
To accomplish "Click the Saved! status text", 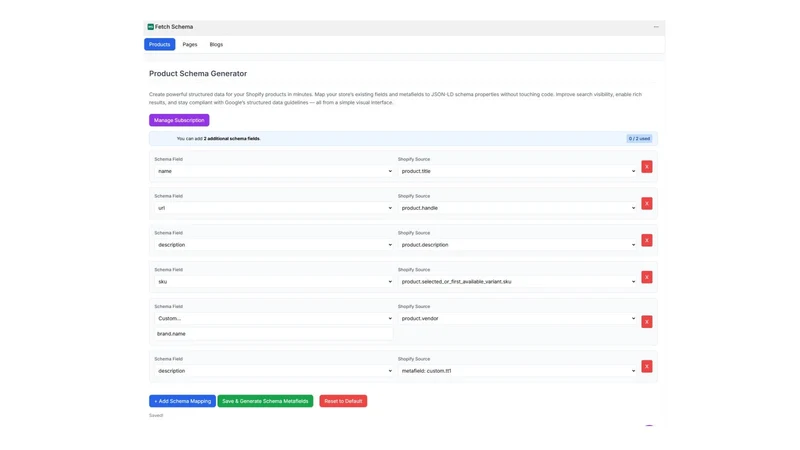I will click(x=156, y=415).
